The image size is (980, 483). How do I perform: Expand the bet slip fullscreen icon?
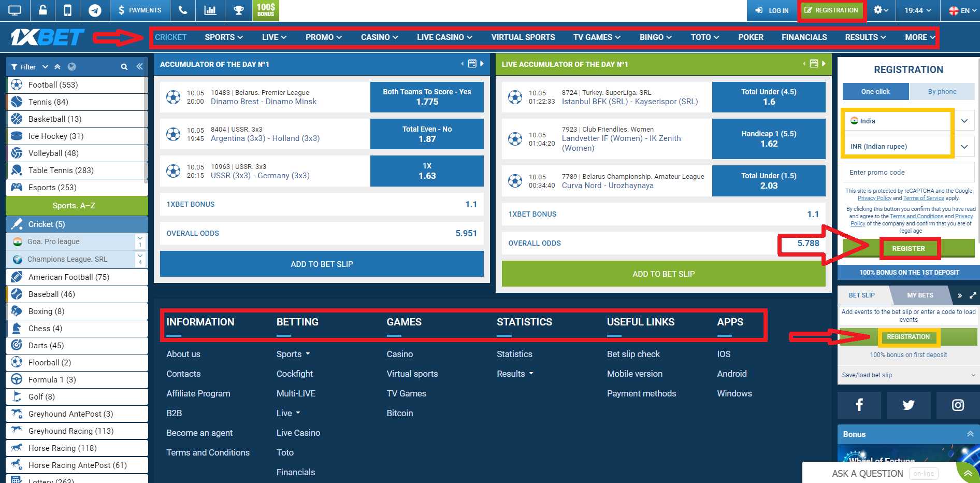(x=973, y=295)
